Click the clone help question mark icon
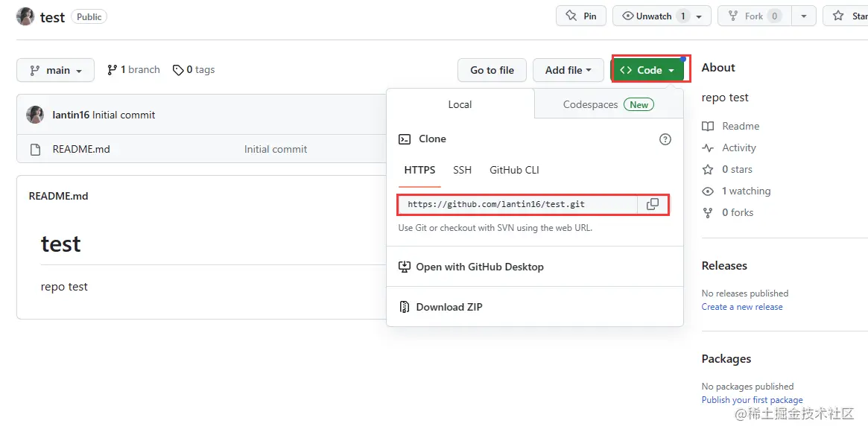This screenshot has height=435, width=868. pos(665,139)
